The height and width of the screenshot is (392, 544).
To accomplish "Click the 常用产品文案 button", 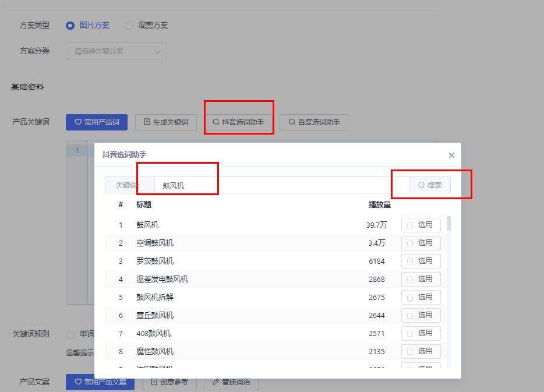I will tap(100, 382).
